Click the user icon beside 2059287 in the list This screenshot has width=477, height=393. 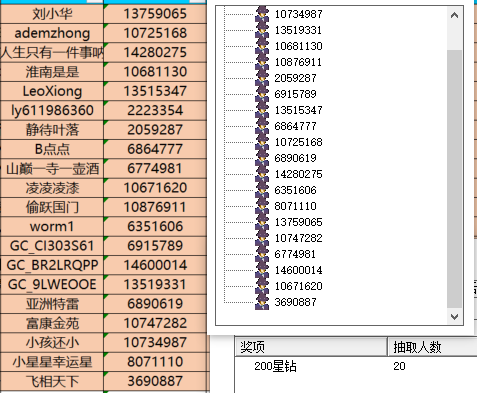[x=262, y=78]
